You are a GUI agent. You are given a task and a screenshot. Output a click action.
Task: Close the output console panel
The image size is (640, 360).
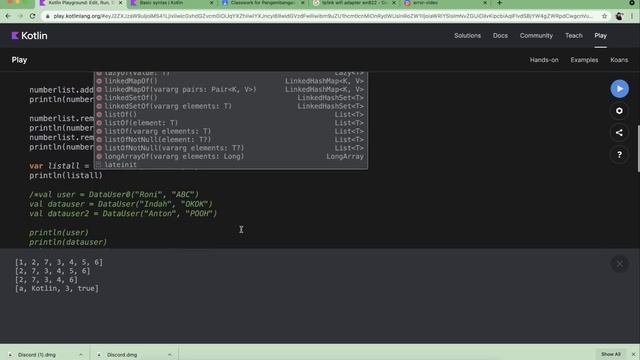(x=619, y=264)
